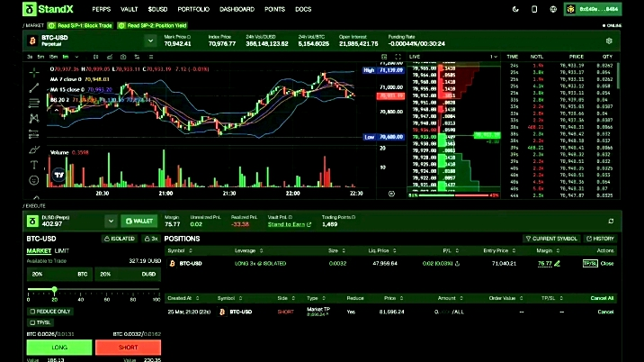Switch to the LIMIT order tab
The width and height of the screenshot is (644, 362).
pos(61,250)
